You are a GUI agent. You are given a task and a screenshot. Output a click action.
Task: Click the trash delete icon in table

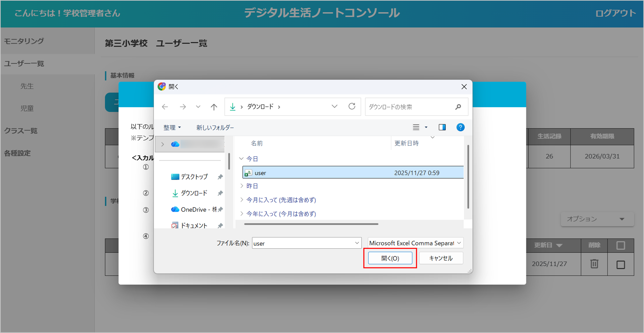click(x=594, y=264)
